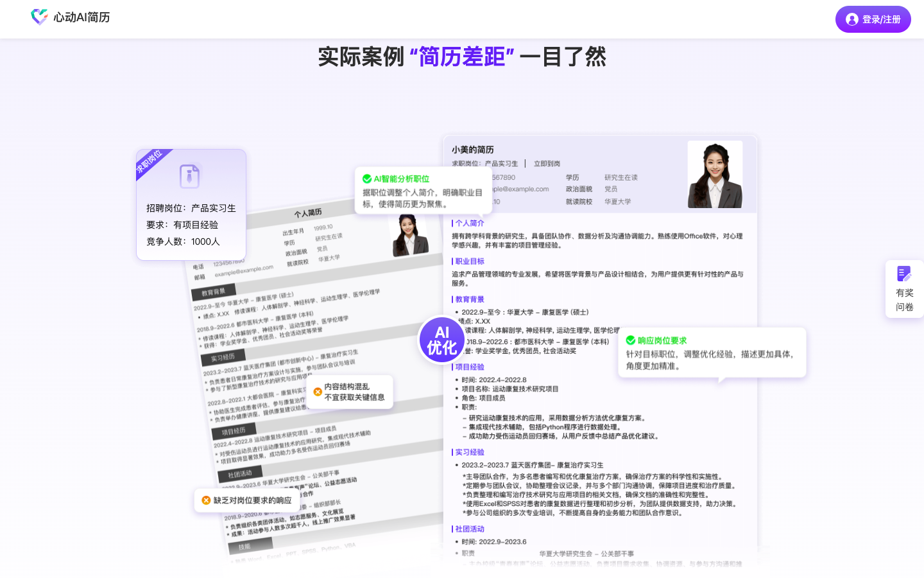Click the 心动AI简历 heart logo icon
The width and height of the screenshot is (924, 578).
pyautogui.click(x=39, y=17)
